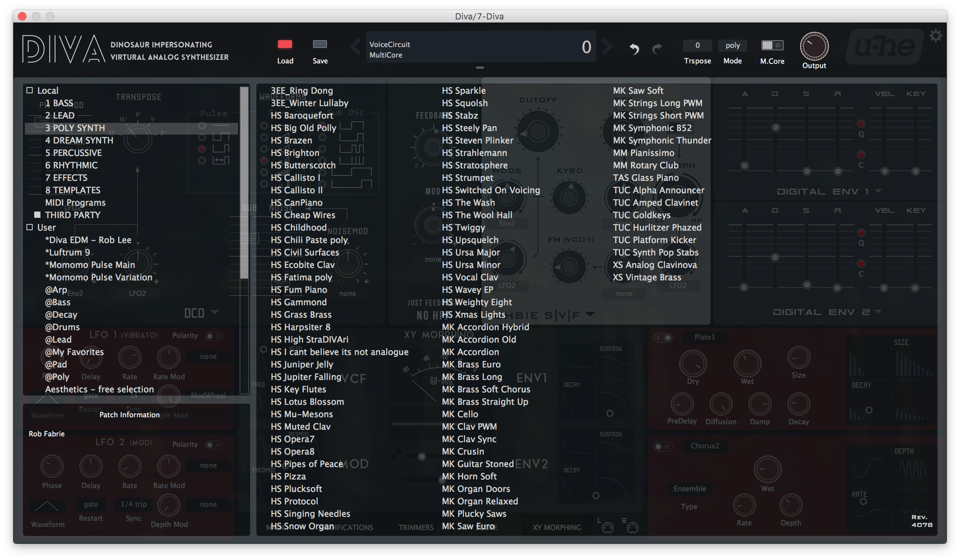Screen dimensions: 960x560
Task: Click the KYBD knob
Action: click(569, 197)
